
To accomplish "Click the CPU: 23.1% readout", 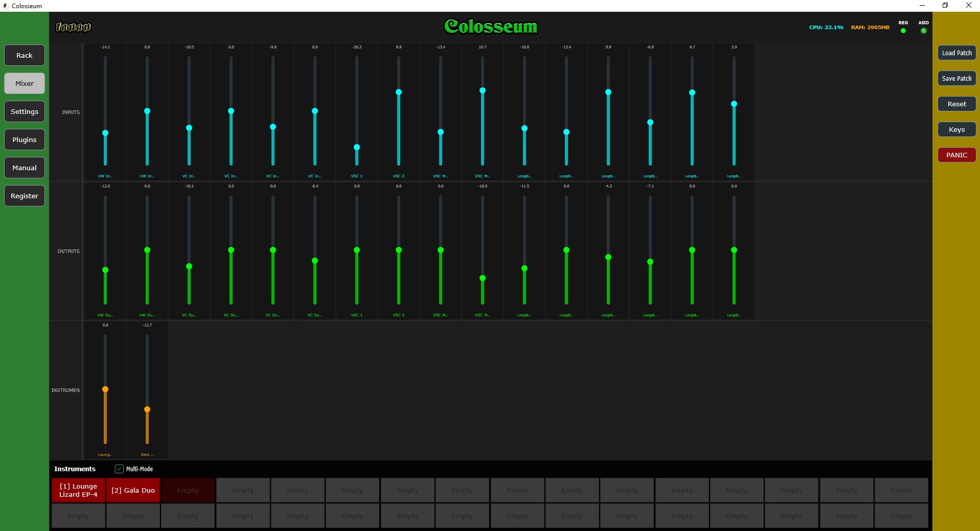I will point(826,28).
